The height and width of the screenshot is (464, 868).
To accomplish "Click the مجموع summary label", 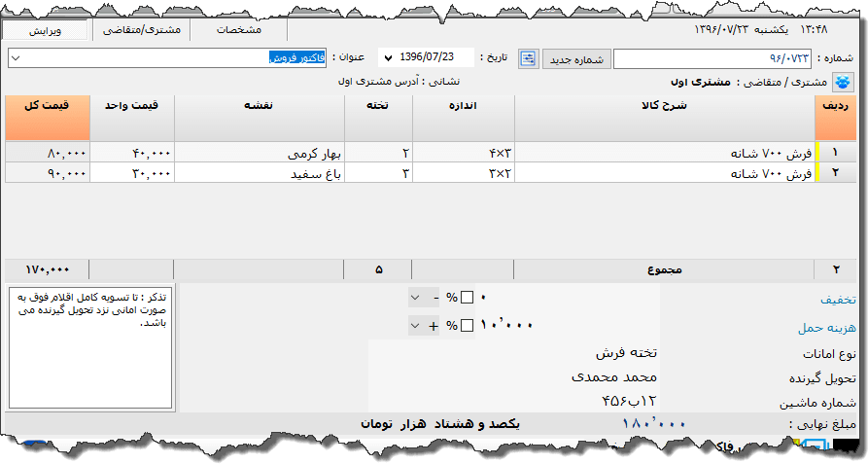I will point(664,269).
